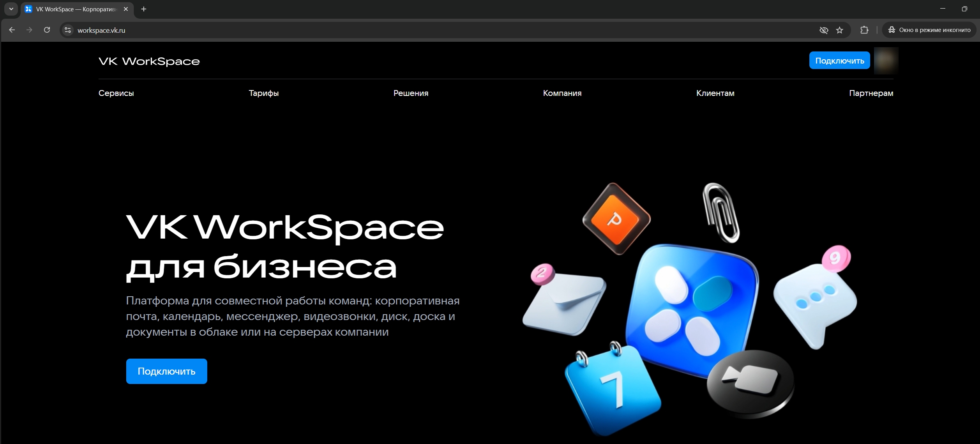Viewport: 980px width, 444px height.
Task: Expand the Решения navigation item
Action: [x=411, y=93]
